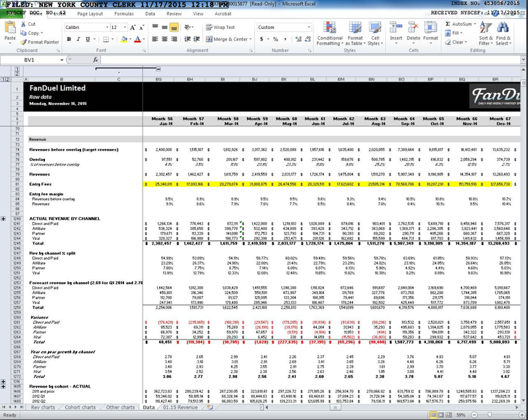Screen dimensions: 528x420
Task: Toggle Italic formatting
Action: pos(78,40)
